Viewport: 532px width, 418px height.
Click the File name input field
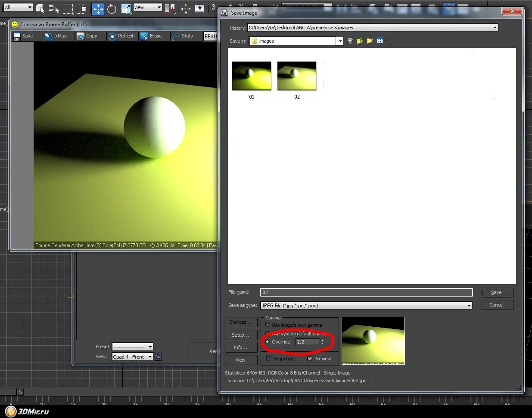pos(367,292)
